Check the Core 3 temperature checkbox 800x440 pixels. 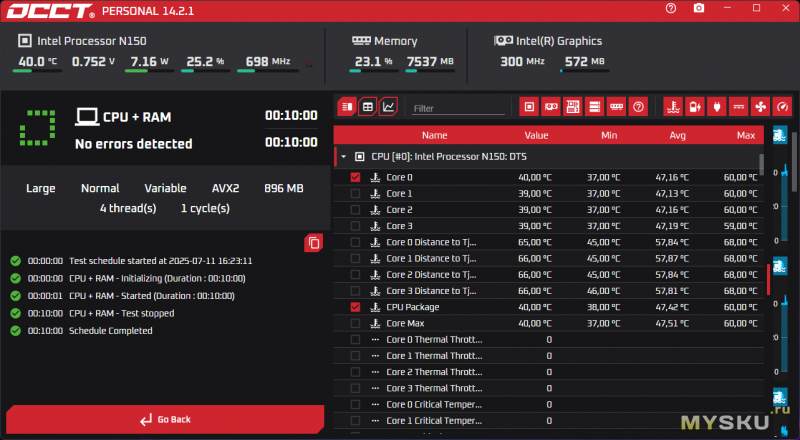[356, 226]
